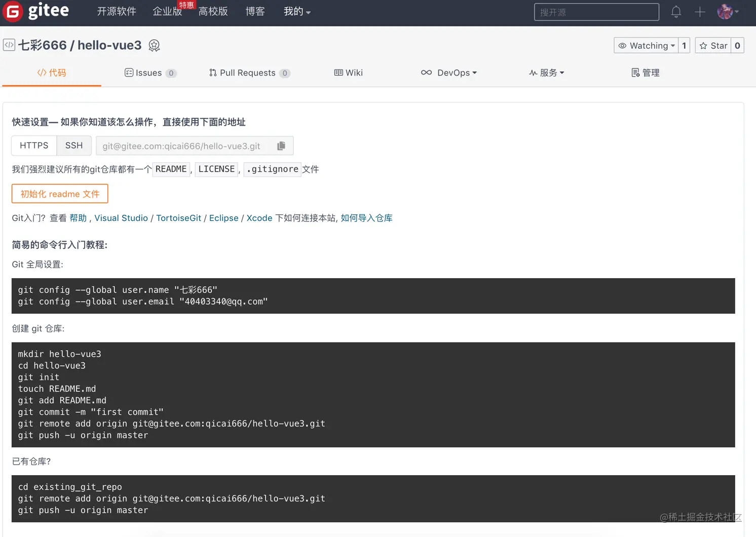
Task: Open the Visual Studio link
Action: [x=121, y=218]
